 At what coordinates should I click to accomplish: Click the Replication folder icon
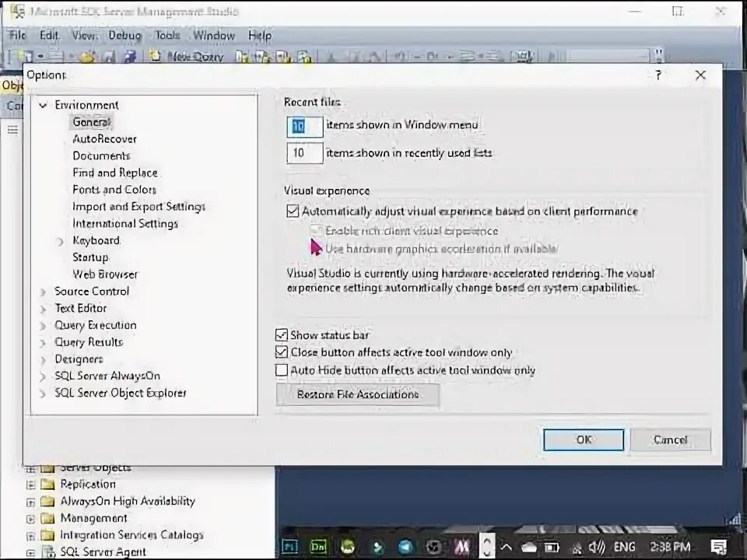47,485
